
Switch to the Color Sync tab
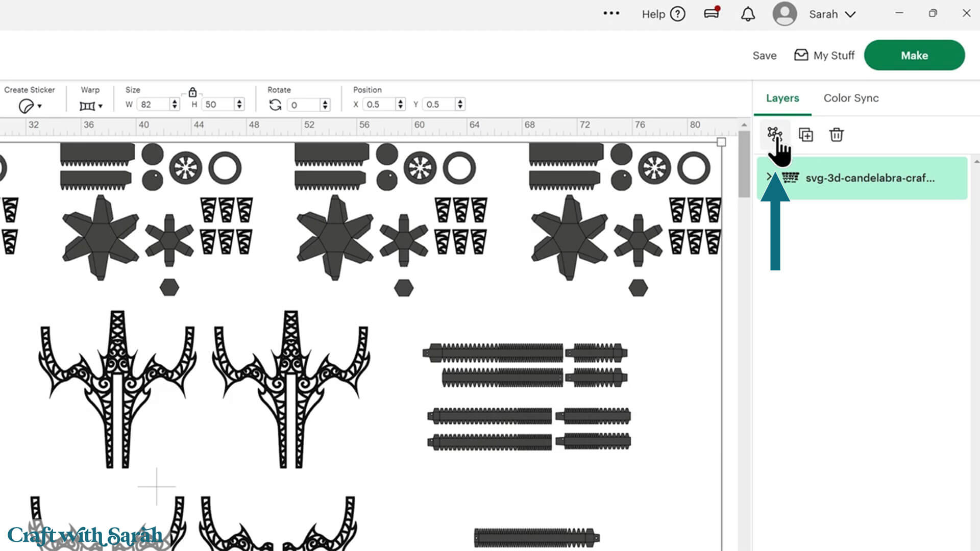[x=851, y=98]
